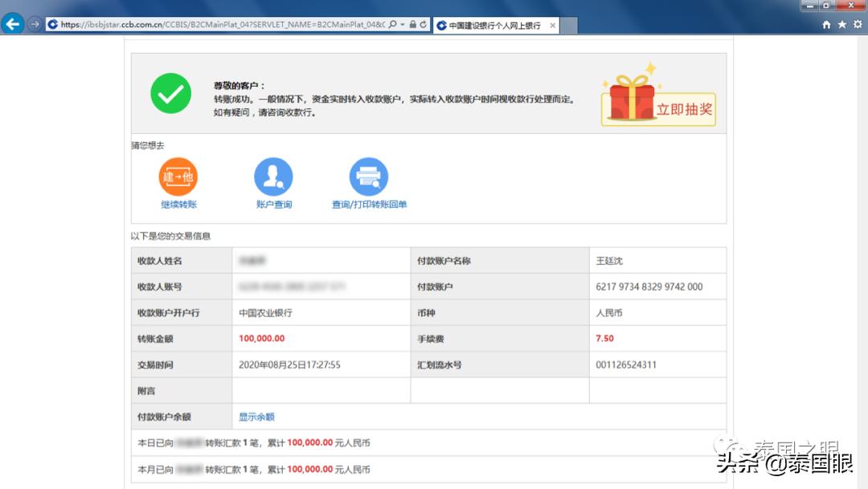
Task: Click the back navigation arrow
Action: click(x=13, y=24)
